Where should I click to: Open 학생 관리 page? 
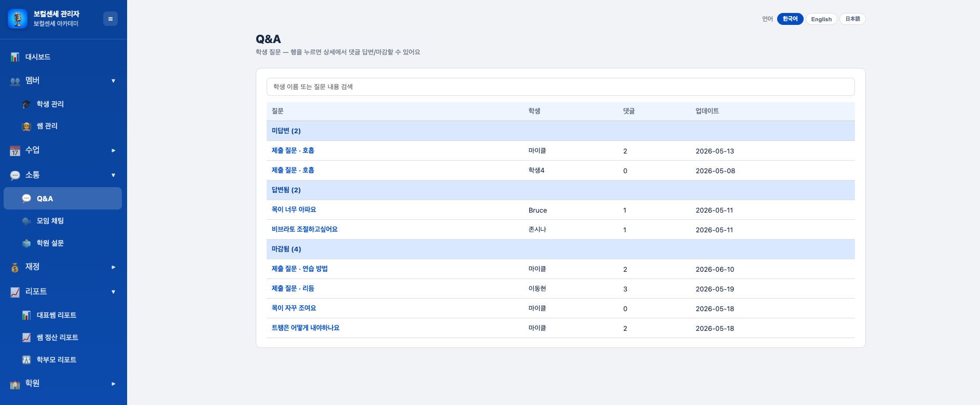click(x=63, y=104)
